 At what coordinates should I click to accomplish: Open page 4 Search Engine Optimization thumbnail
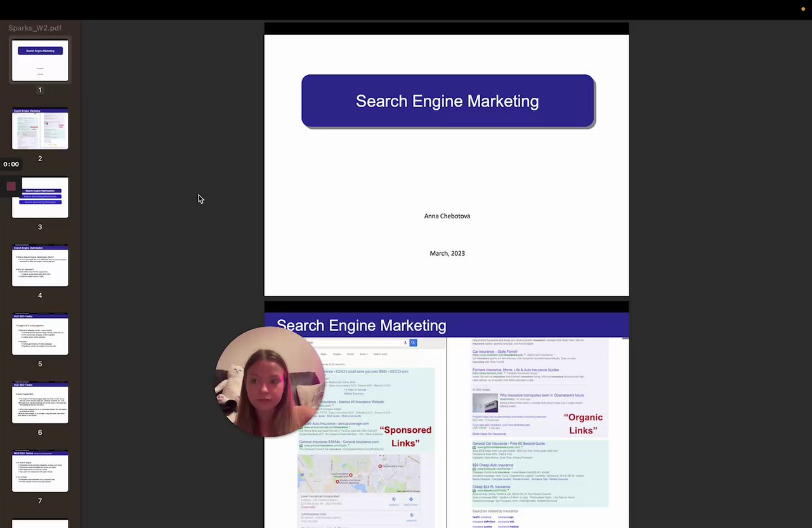coord(40,266)
